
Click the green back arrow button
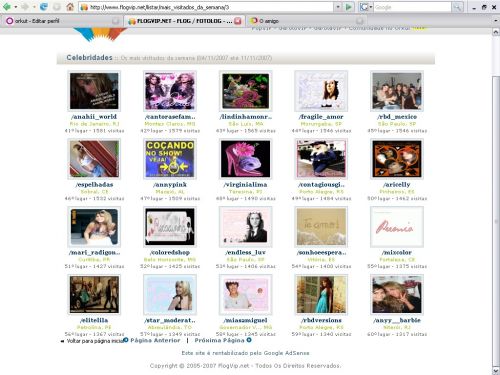point(7,7)
